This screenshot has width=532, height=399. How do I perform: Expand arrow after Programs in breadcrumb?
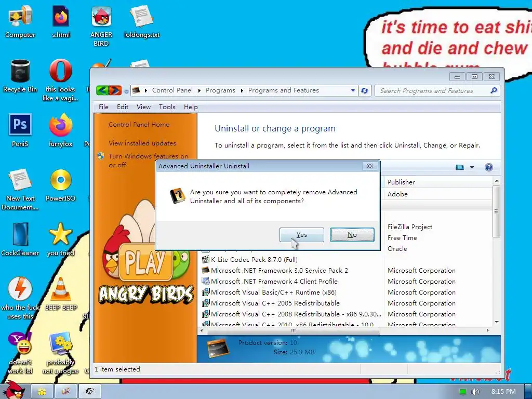242,90
